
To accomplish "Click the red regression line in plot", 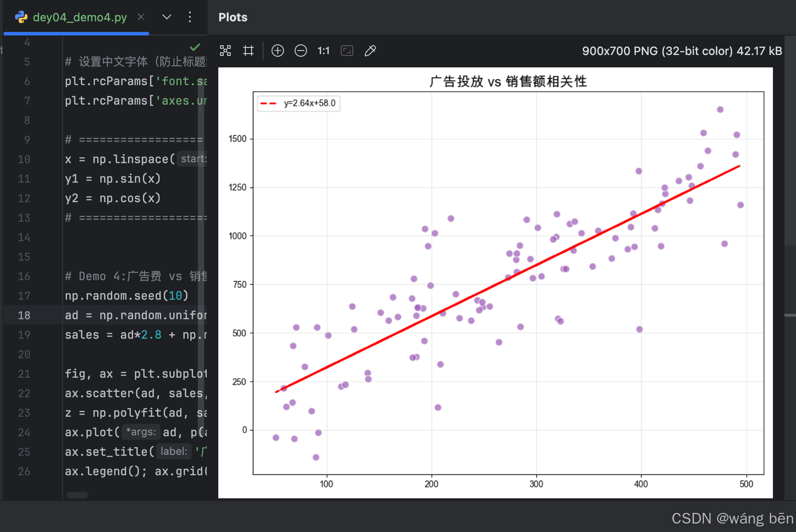I will point(508,279).
